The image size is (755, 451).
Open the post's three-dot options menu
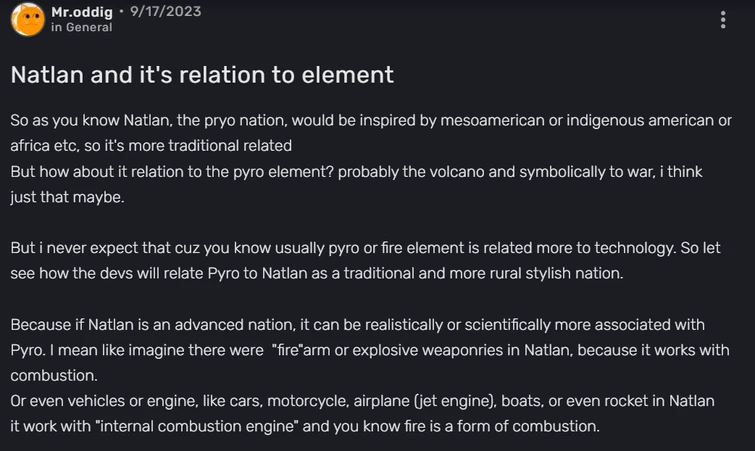(723, 20)
